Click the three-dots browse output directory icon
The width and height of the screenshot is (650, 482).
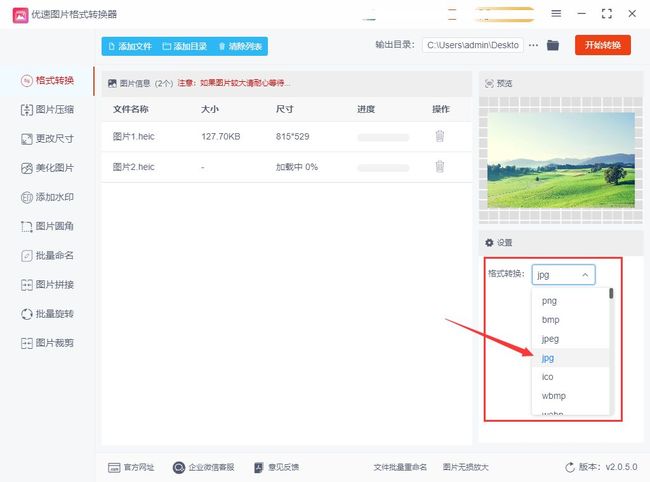534,45
